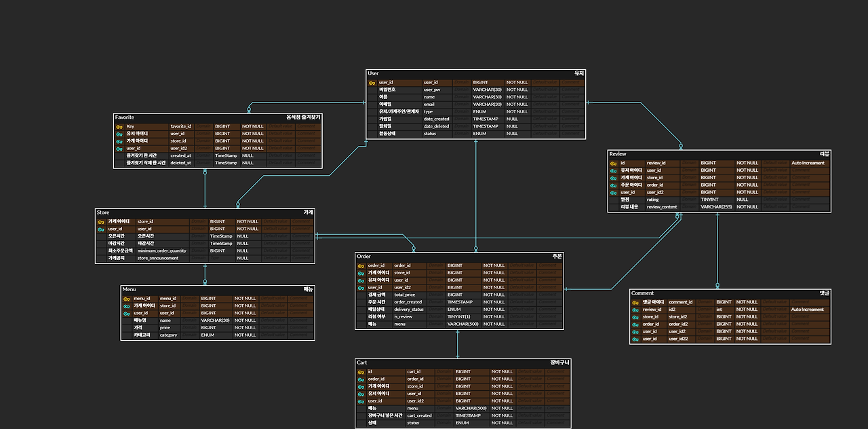This screenshot has width=868, height=429.
Task: Click the foreign key icon of store_id in Menu table
Action: [127, 306]
